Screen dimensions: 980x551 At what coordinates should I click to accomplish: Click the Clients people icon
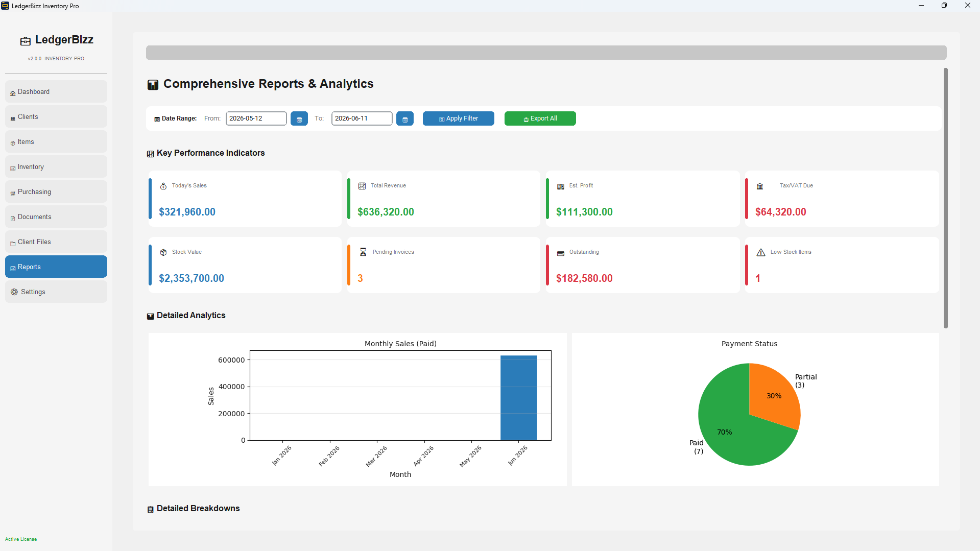coord(13,118)
